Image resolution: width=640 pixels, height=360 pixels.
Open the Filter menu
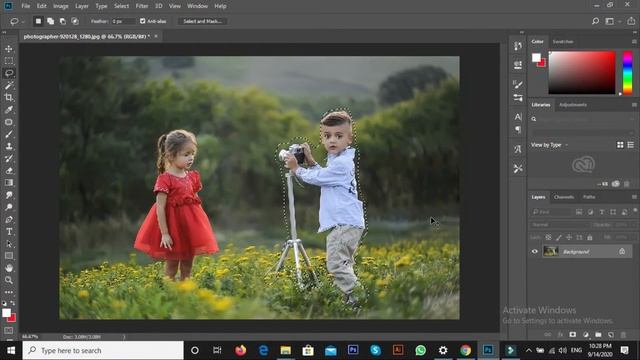coord(142,6)
